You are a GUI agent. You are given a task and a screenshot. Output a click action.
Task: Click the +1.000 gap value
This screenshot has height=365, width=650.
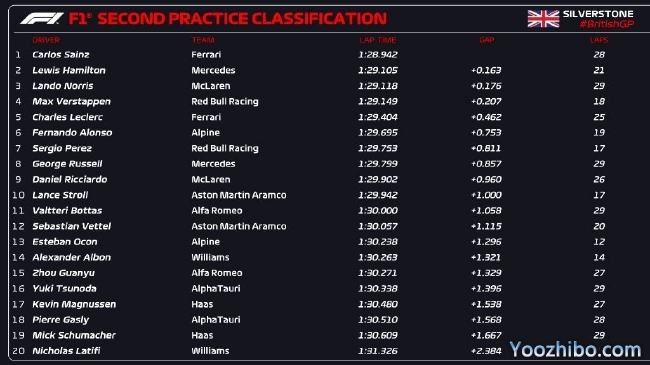pyautogui.click(x=486, y=195)
